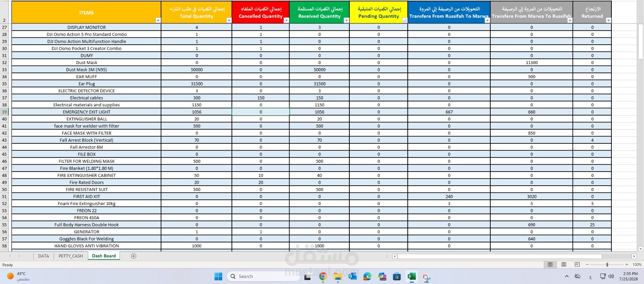Open the ITEMS column filter dropdown
This screenshot has width=644, height=284.
pyautogui.click(x=158, y=21)
